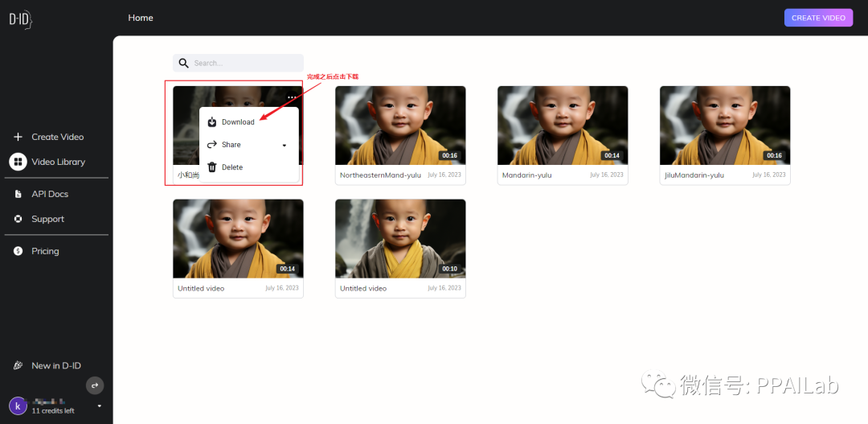Screen dimensions: 868x424
Task: Click the sidebar collapse arrows button
Action: (95, 385)
